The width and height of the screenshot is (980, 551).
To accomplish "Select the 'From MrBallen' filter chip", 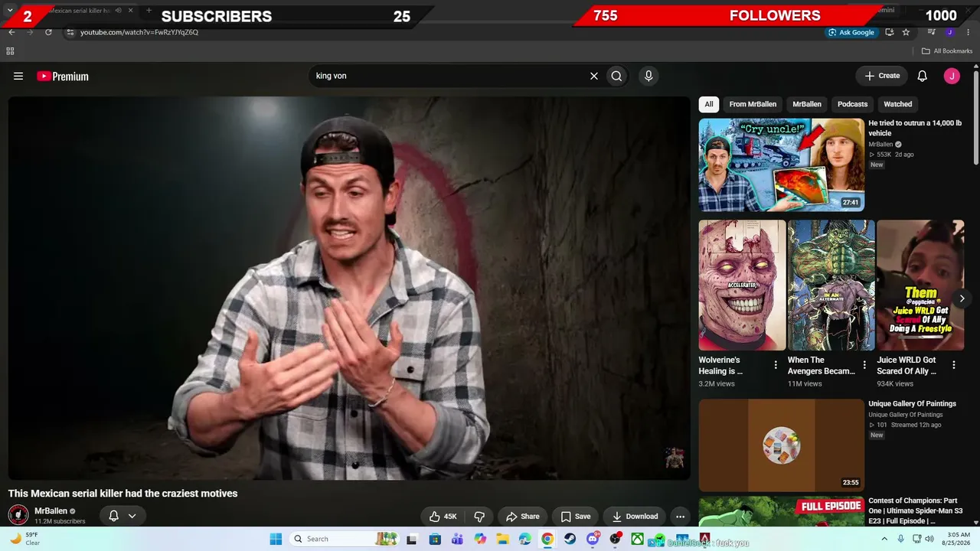I will (x=753, y=104).
